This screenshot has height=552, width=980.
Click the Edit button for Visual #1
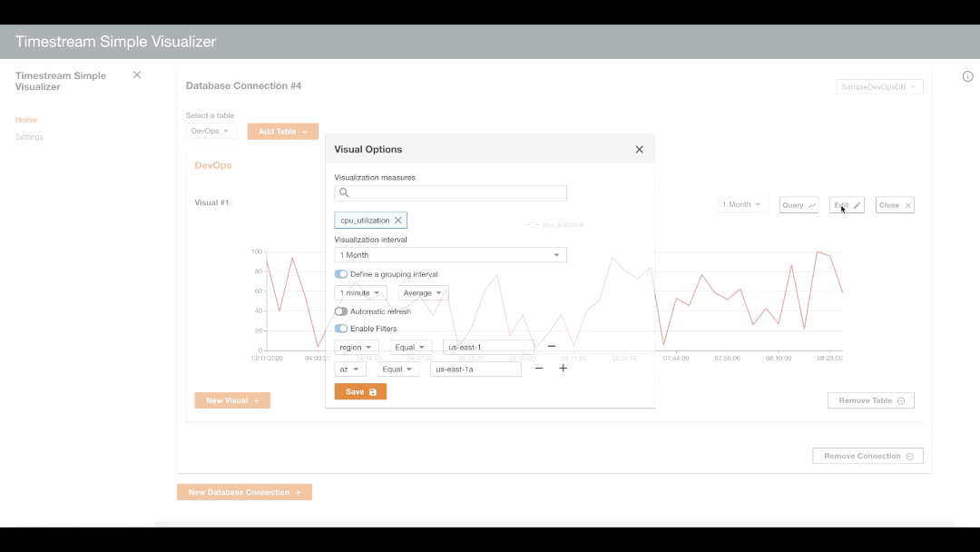847,205
